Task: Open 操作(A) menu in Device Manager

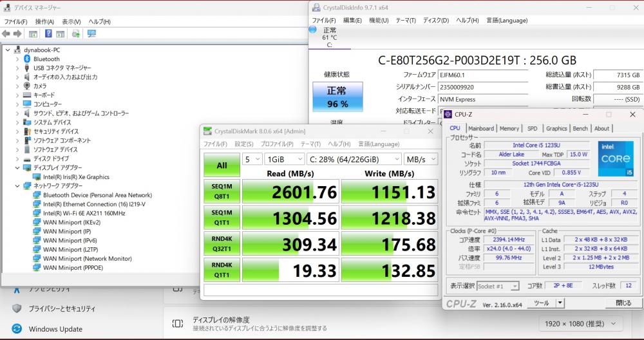Action: pyautogui.click(x=45, y=21)
